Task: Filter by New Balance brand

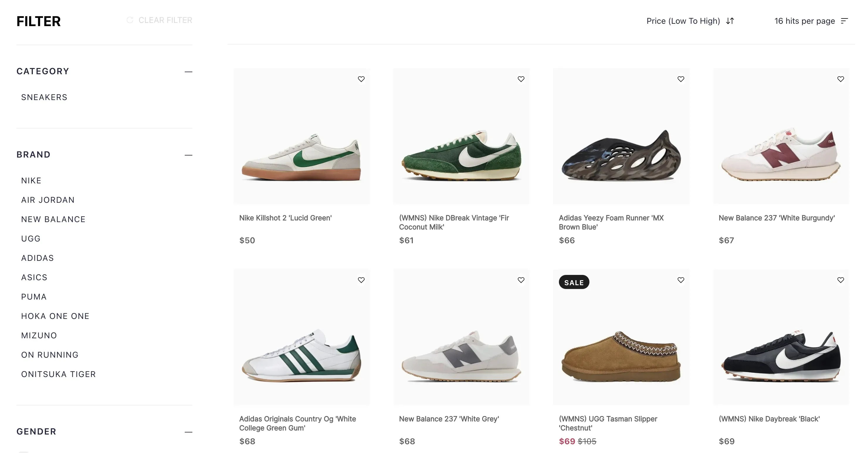Action: tap(53, 219)
